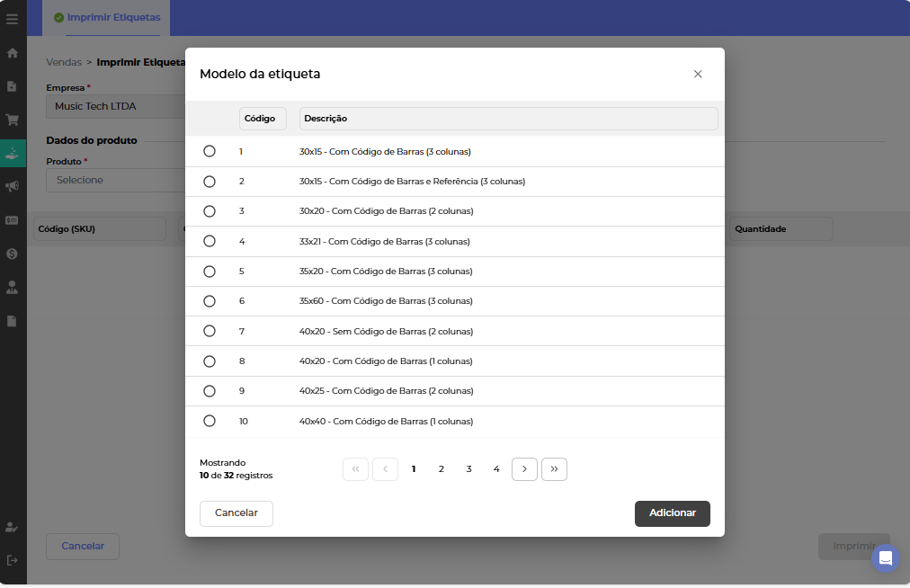This screenshot has height=588, width=910.
Task: Select label model 30x20 with 2 columns
Action: [210, 211]
